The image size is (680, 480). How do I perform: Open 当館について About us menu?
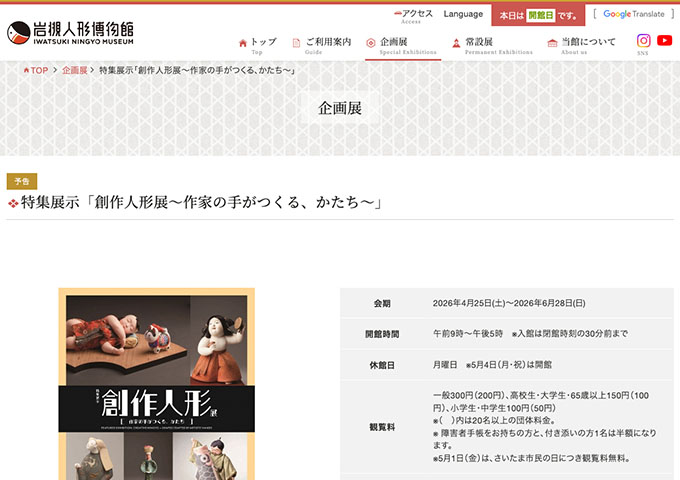click(582, 46)
